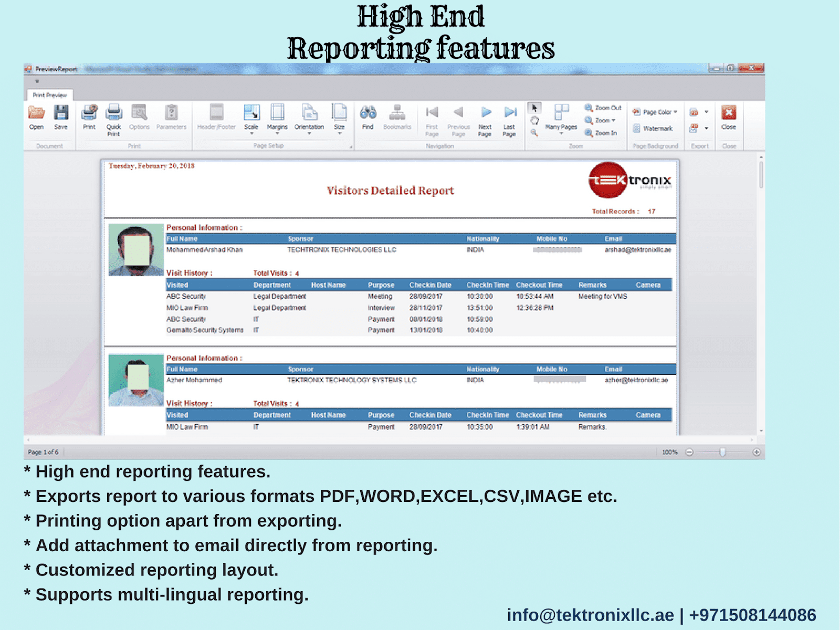Click the vertical scrollbar thumb
The width and height of the screenshot is (840, 630).
click(761, 175)
